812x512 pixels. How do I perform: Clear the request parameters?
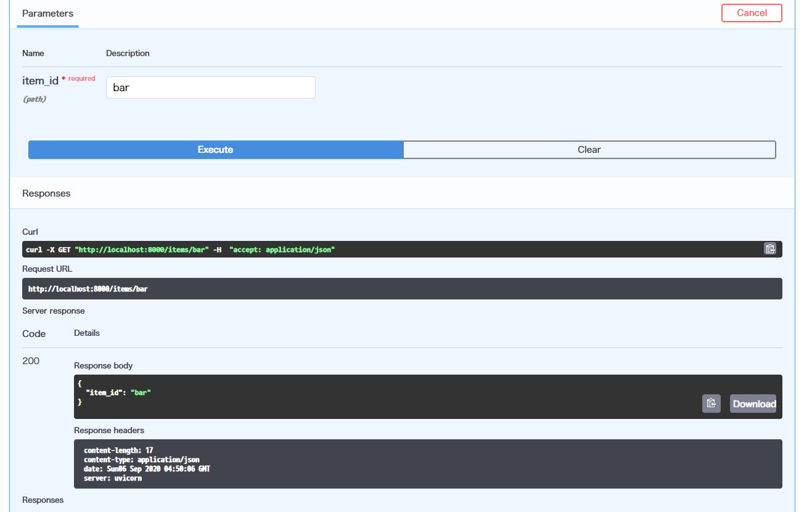tap(589, 149)
